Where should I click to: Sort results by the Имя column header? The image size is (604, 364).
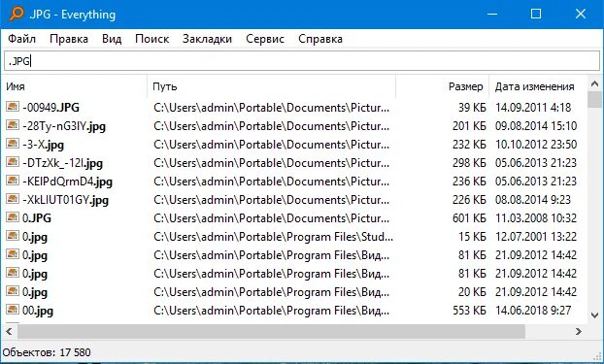tap(75, 86)
